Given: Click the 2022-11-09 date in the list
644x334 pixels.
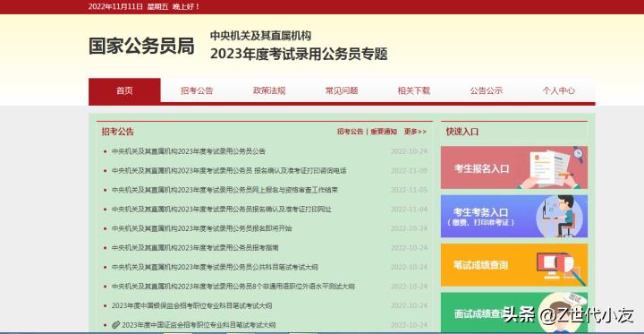Looking at the screenshot, I should tap(409, 171).
